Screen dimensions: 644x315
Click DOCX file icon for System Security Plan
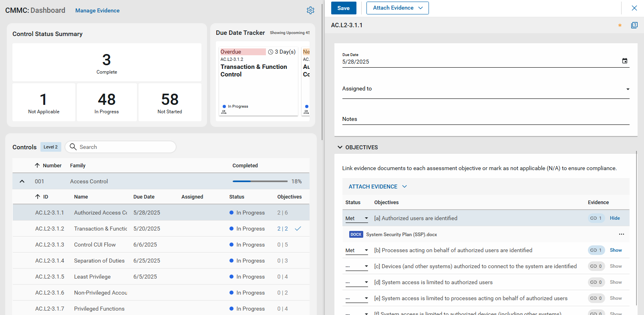coord(356,235)
